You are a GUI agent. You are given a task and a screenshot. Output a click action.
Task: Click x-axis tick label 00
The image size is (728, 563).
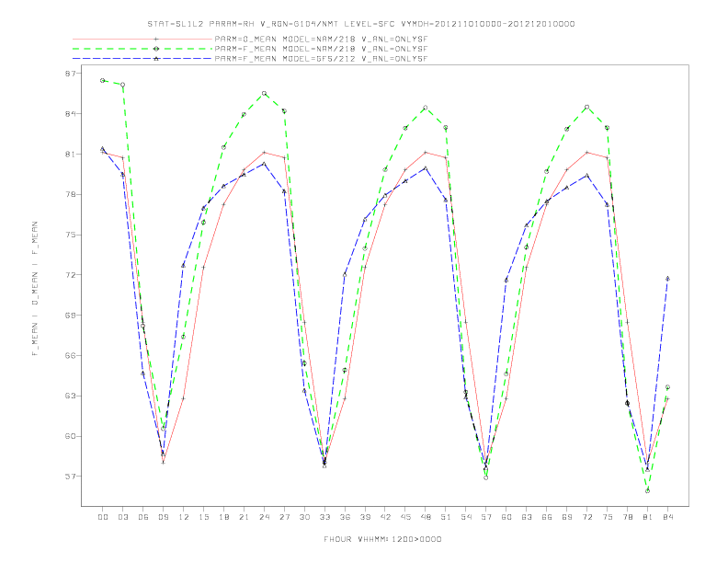pos(103,517)
